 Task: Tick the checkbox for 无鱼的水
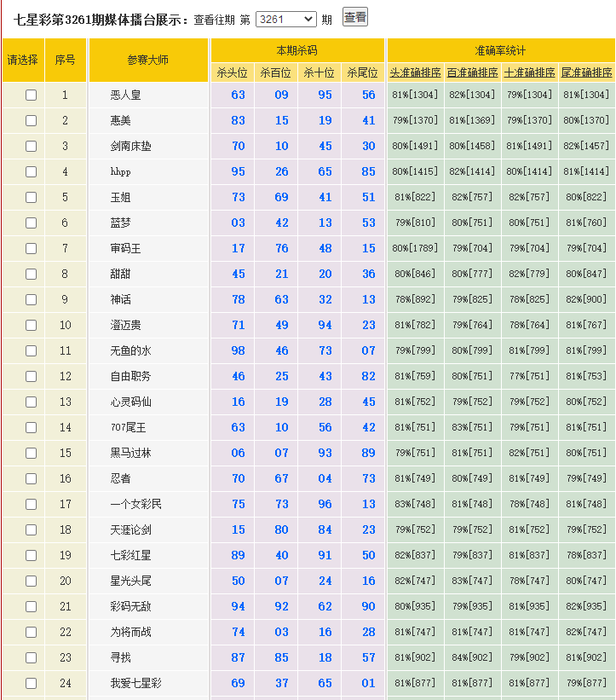tap(32, 351)
